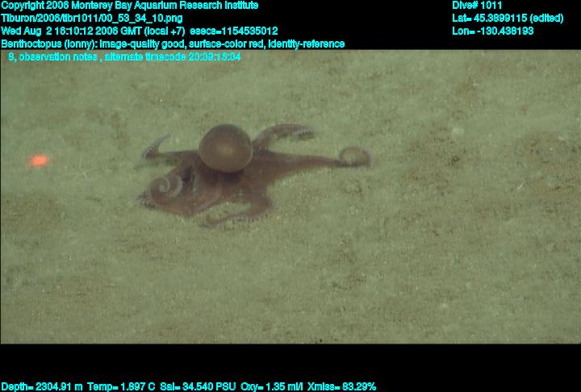Click the 'Temp= 1.897 C' readout
Viewport: 581px width, 392px height.
pos(121,387)
